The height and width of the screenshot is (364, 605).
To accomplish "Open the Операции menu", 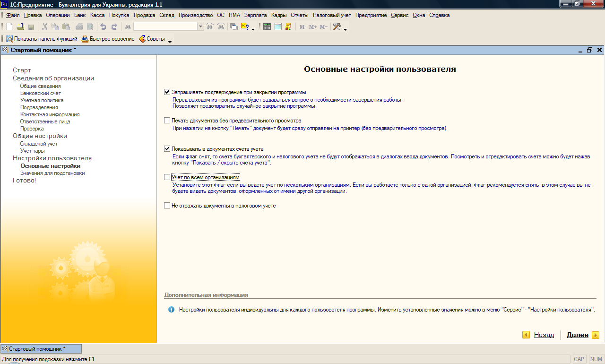I will 58,15.
